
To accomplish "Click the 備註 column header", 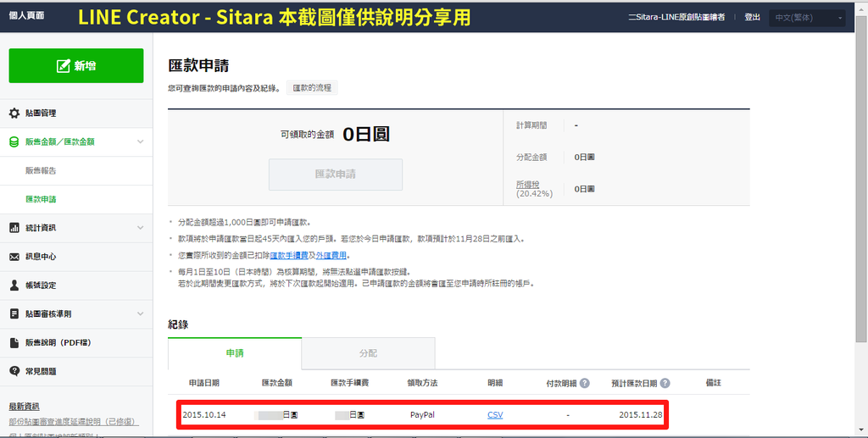I will [714, 383].
